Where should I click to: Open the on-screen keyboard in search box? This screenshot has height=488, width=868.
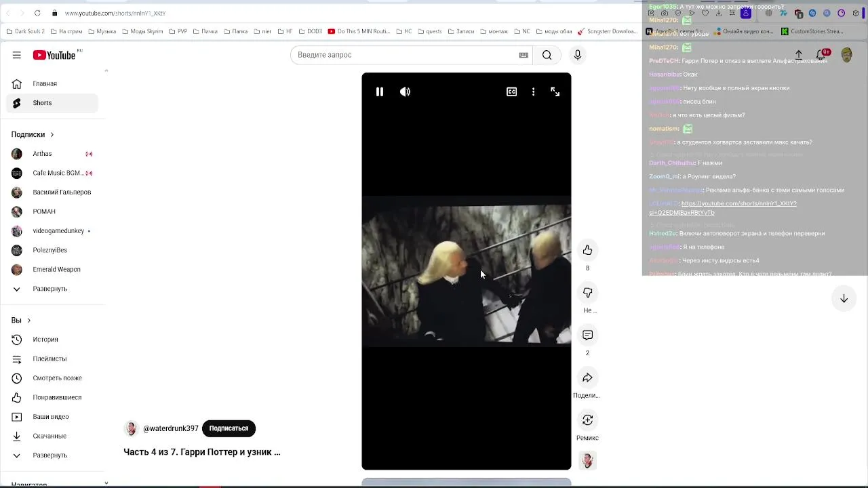[524, 55]
